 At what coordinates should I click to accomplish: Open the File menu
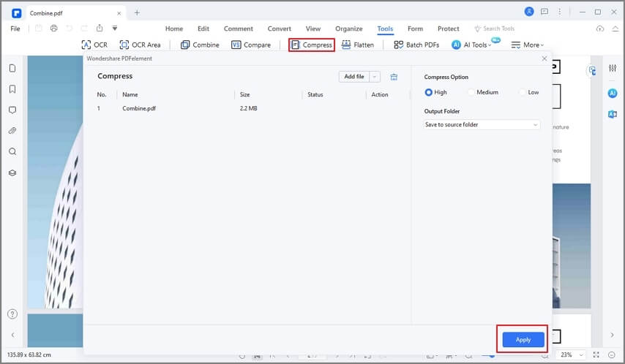coord(15,29)
